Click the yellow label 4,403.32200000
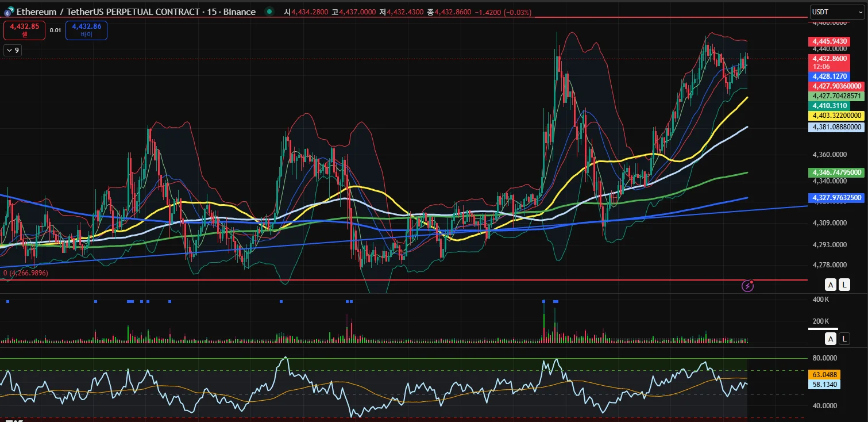The image size is (868, 422). tap(837, 116)
